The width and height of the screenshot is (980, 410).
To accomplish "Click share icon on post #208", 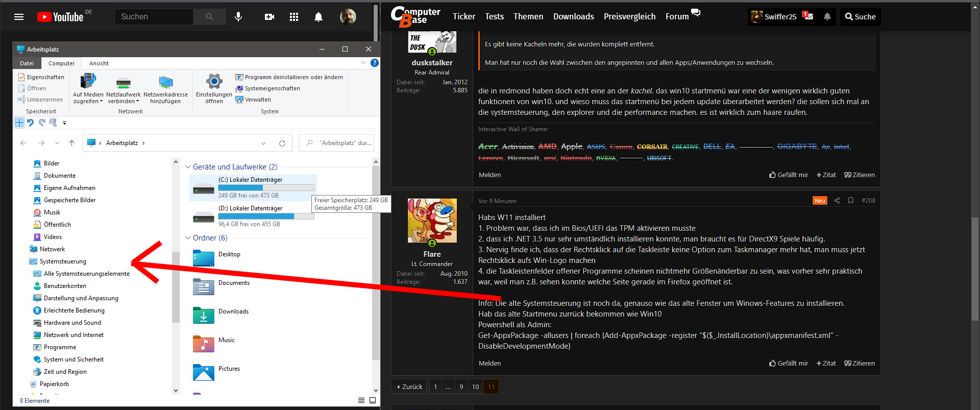I will click(837, 201).
